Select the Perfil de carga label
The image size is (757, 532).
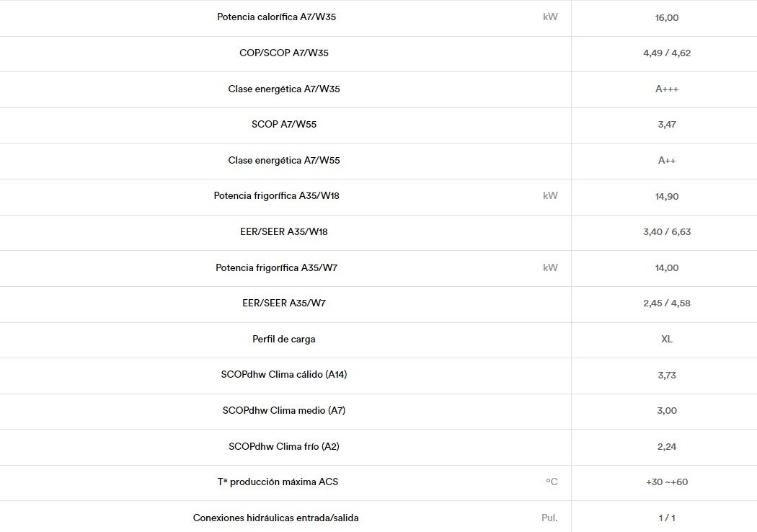(x=284, y=339)
